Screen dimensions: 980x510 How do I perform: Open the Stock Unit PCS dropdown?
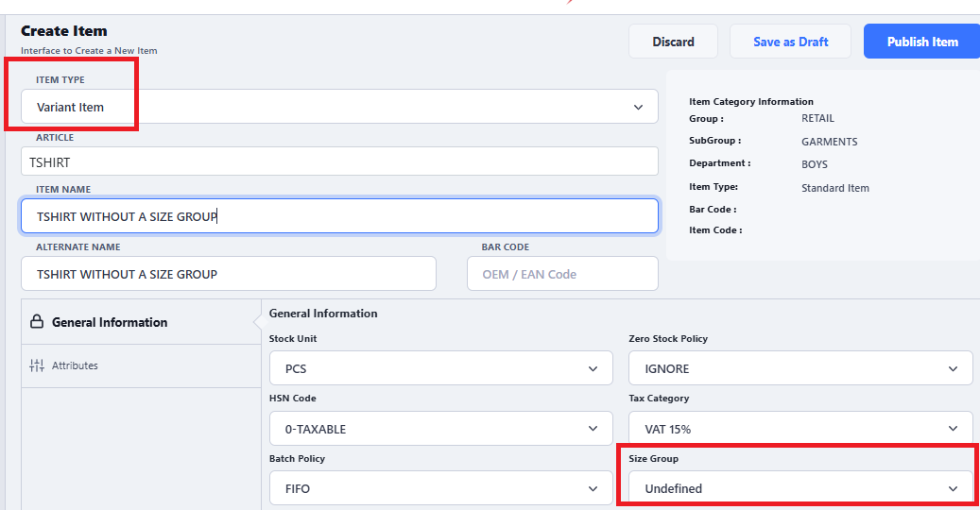pyautogui.click(x=439, y=368)
